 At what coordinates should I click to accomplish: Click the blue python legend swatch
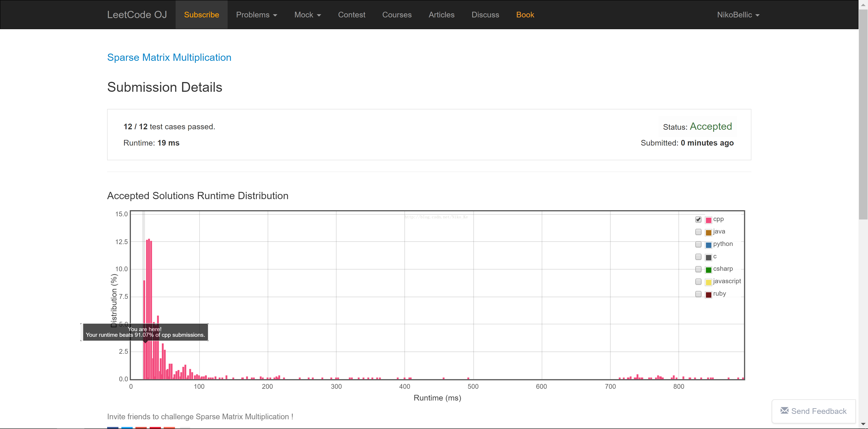coord(708,245)
